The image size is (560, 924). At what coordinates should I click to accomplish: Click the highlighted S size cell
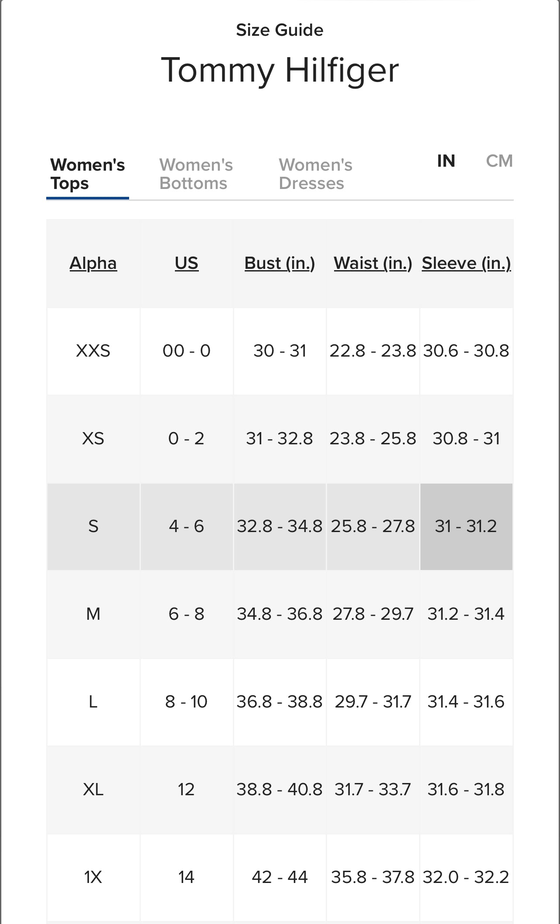click(93, 526)
